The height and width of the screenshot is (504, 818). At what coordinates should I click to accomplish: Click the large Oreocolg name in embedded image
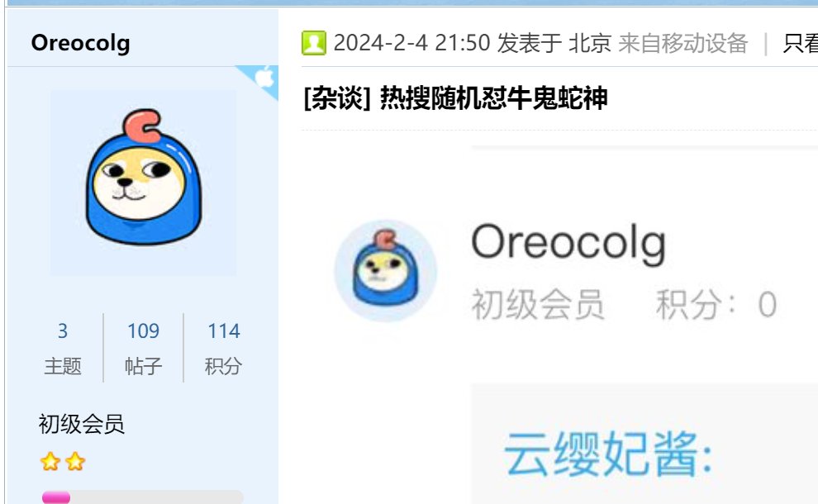[x=568, y=243]
